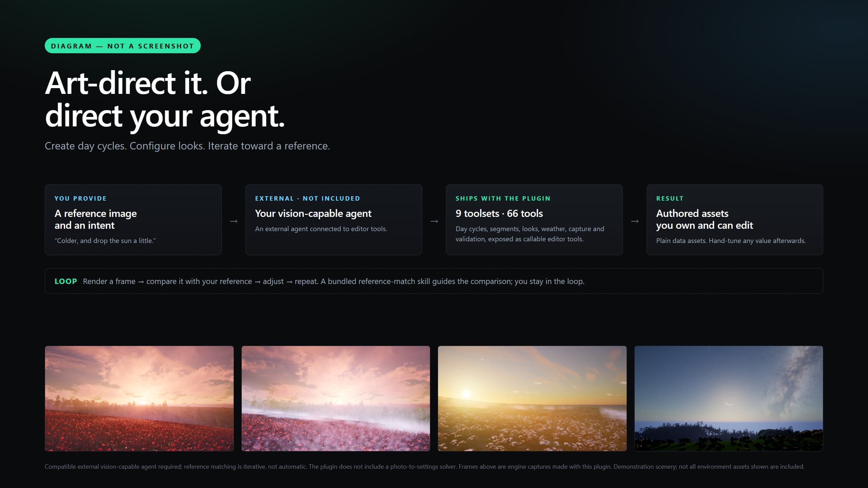The height and width of the screenshot is (488, 868).
Task: Click the 'Create day cycles' subtitle text
Action: [x=187, y=146]
